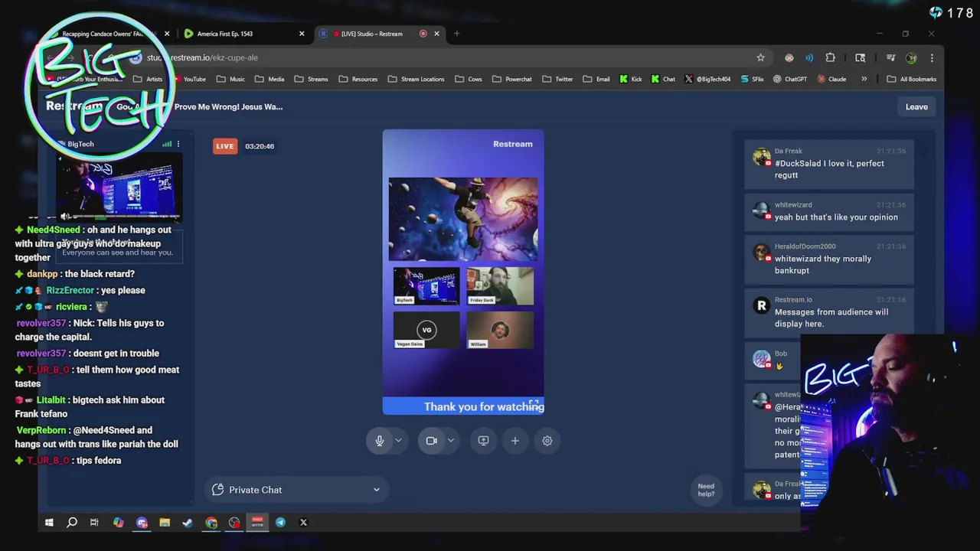Switch to the America First Ep. 1543 tab
The height and width of the screenshot is (551, 980).
pos(243,34)
